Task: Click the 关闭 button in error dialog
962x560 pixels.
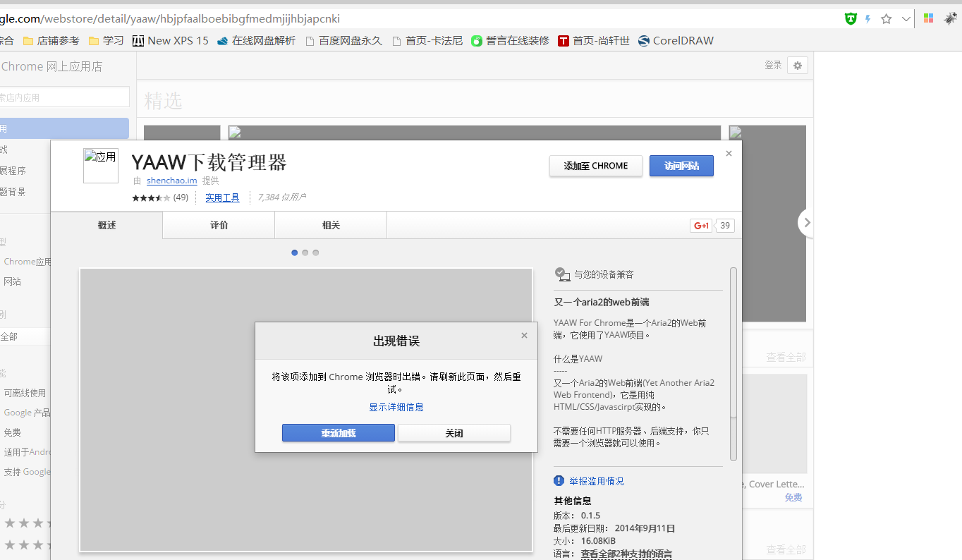Action: click(454, 433)
